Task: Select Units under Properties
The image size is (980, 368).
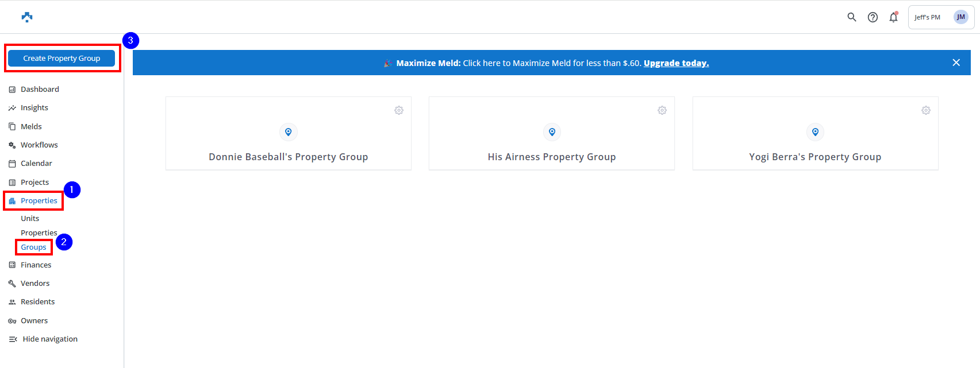Action: pyautogui.click(x=30, y=219)
